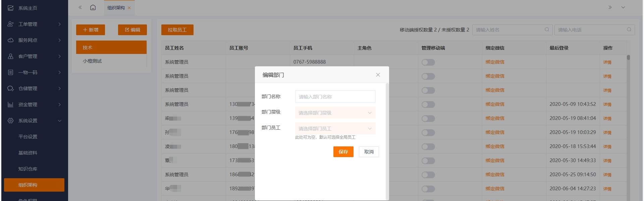The image size is (644, 201).
Task: Open 平台设置 in sidebar submenu
Action: (28, 137)
